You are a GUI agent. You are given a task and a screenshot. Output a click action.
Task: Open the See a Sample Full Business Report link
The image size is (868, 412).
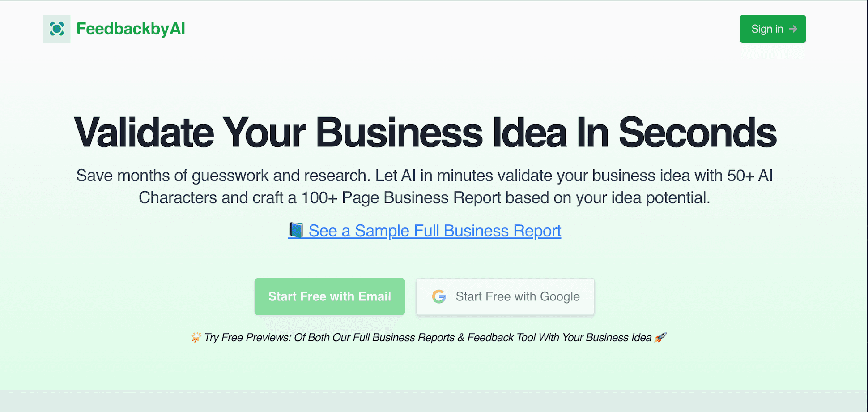(x=434, y=231)
